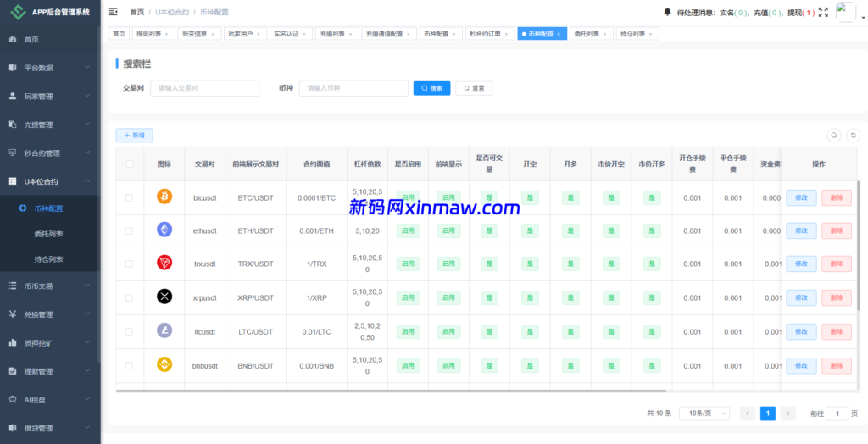The width and height of the screenshot is (868, 444).
Task: Click the 平台数据 icon in sidebar
Action: pyautogui.click(x=13, y=68)
